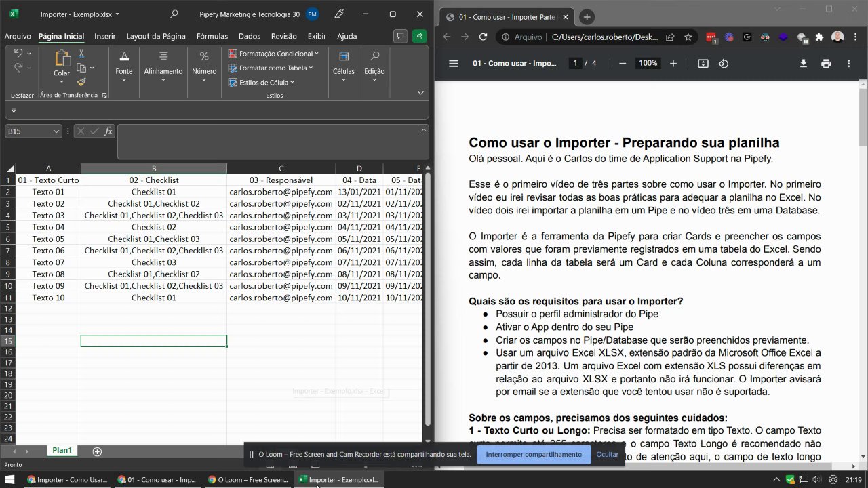Screen dimensions: 868x488
Task: Open the Ajuda ribbon tab
Action: click(x=347, y=37)
